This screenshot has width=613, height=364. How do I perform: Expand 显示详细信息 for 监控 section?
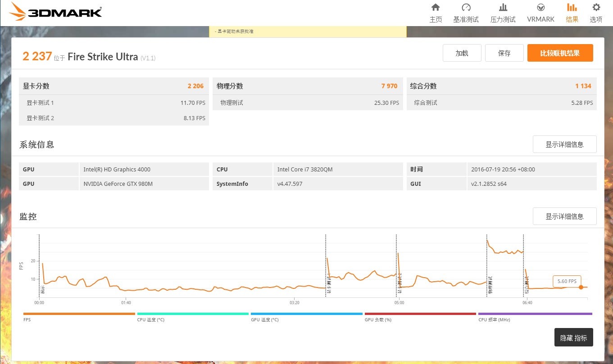tap(564, 216)
